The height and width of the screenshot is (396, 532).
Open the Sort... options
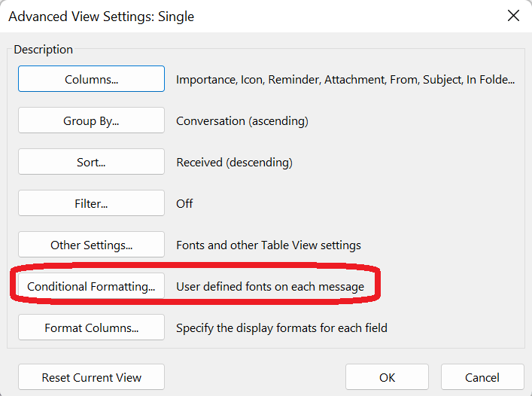(91, 162)
